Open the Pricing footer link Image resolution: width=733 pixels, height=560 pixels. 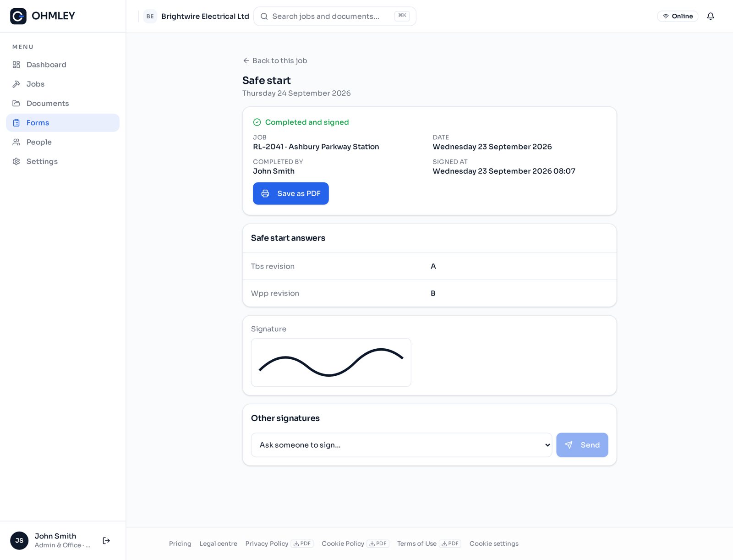click(180, 544)
